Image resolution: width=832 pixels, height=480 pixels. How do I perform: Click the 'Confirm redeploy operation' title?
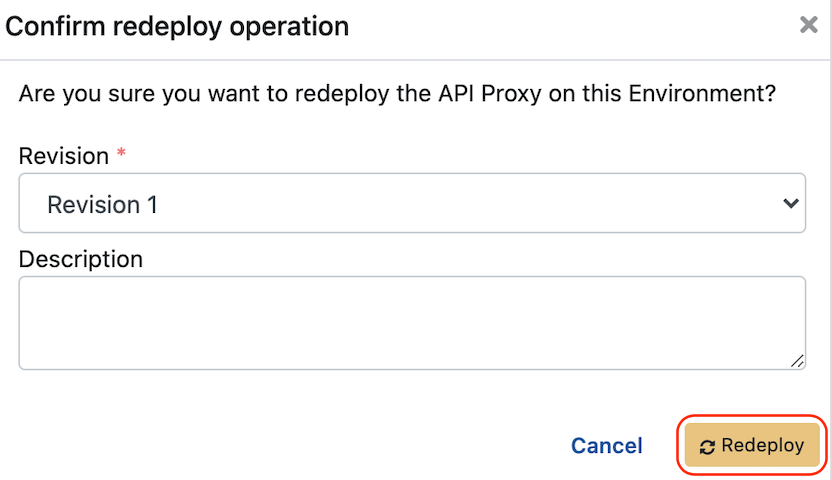[x=178, y=26]
